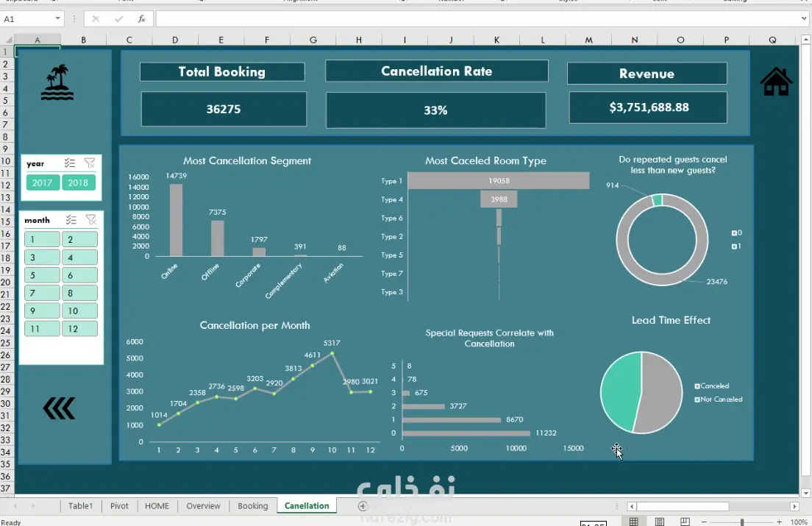Select month 5 in the slicer

42,275
